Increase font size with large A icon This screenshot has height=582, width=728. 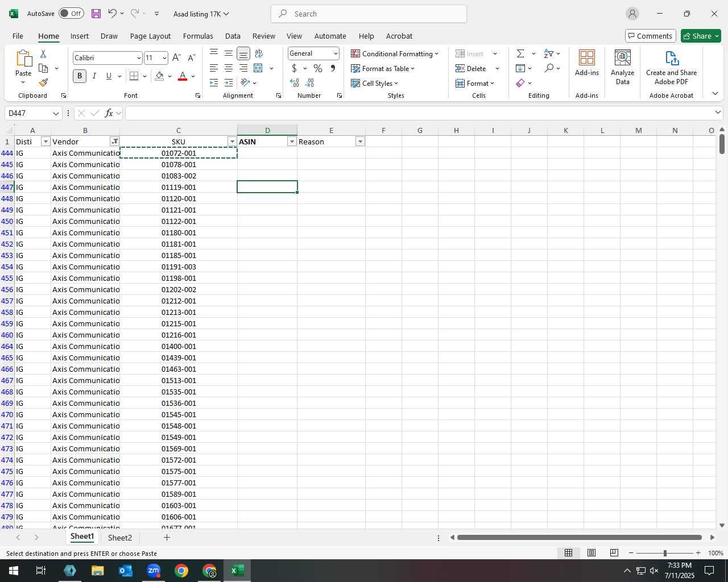(176, 58)
